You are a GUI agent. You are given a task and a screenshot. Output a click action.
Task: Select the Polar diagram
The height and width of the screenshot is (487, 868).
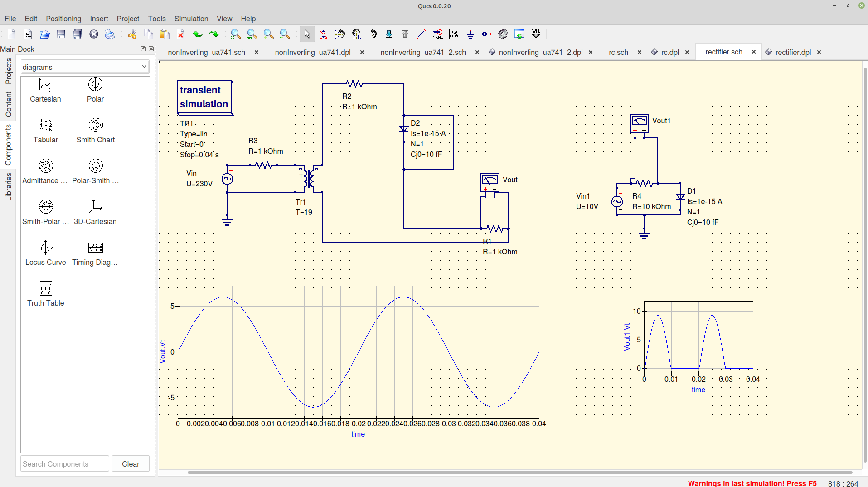point(95,90)
